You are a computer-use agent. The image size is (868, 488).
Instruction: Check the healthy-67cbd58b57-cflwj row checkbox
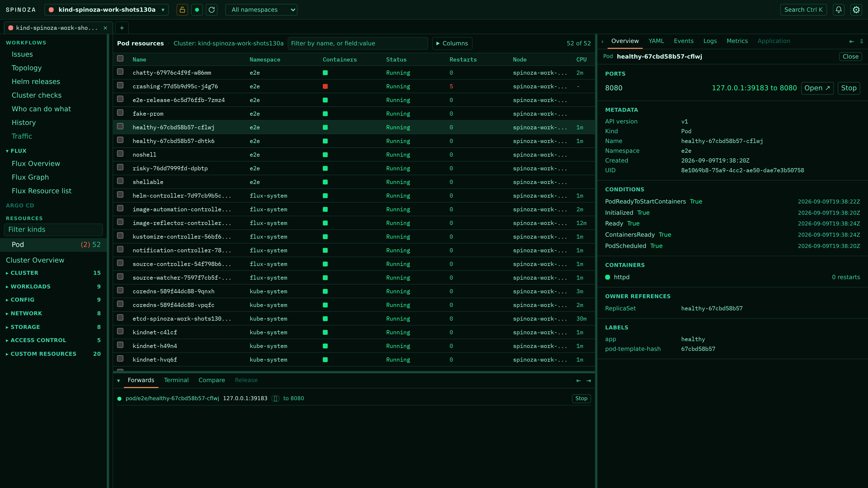tap(120, 126)
